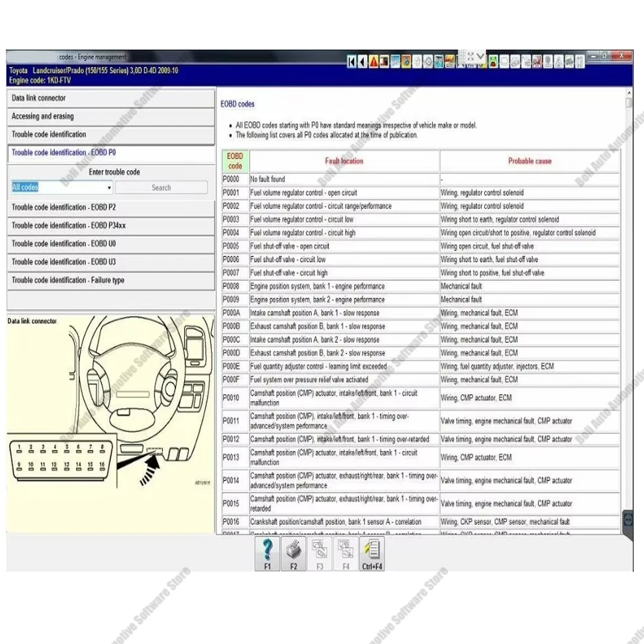
Task: Click the 'Engine code: 1KD-FTV' header text
Action: (x=40, y=80)
